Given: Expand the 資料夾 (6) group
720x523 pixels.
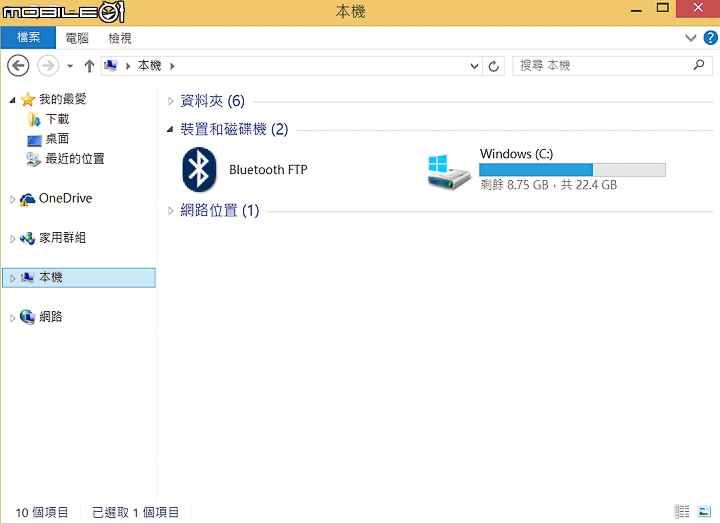Looking at the screenshot, I should (x=170, y=101).
